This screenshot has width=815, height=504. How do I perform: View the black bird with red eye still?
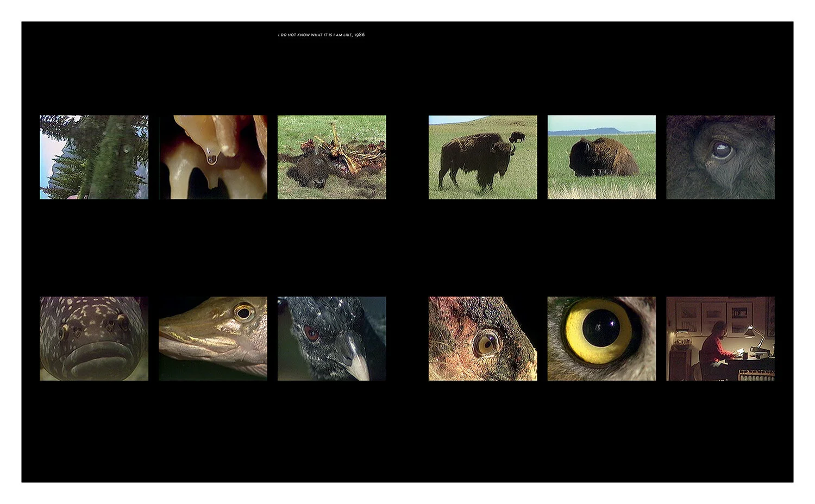click(x=332, y=338)
